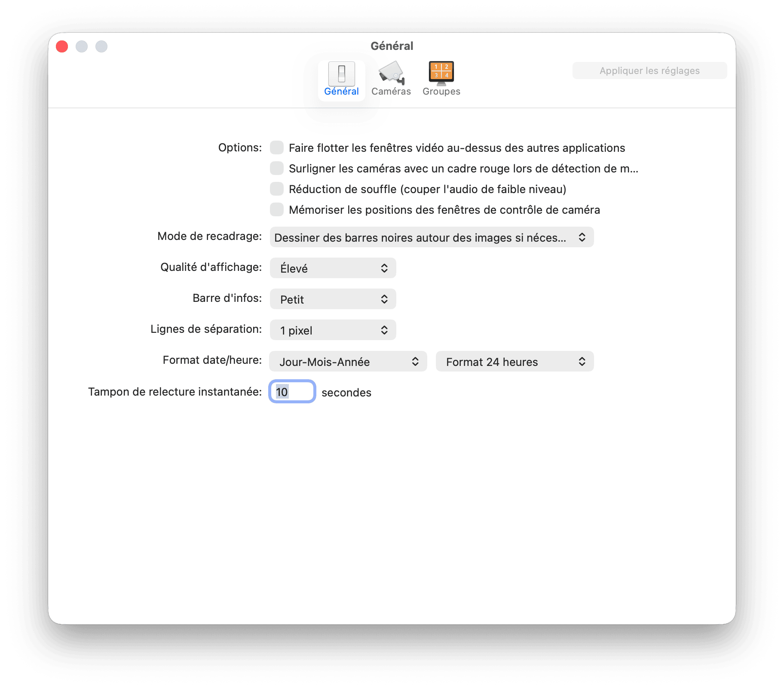The image size is (784, 688).
Task: Click the 'Mode de recadrage:' label
Action: click(210, 236)
